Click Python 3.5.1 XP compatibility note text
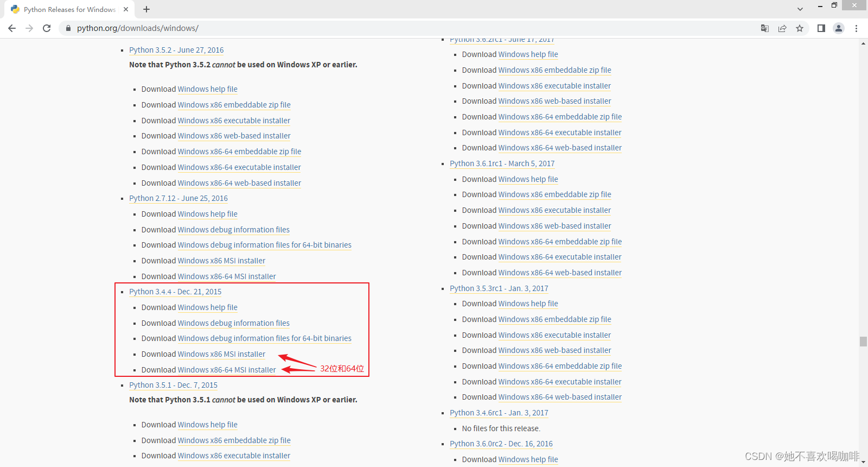 (243, 400)
